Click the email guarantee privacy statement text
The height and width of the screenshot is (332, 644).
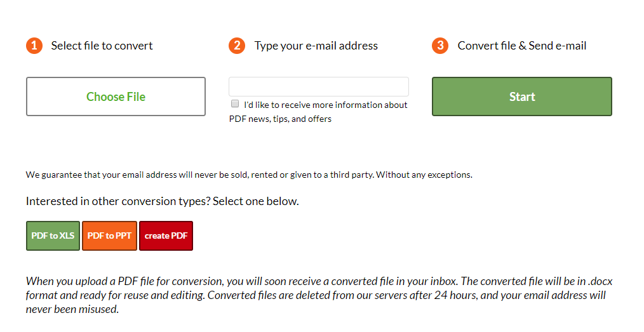pyautogui.click(x=249, y=175)
